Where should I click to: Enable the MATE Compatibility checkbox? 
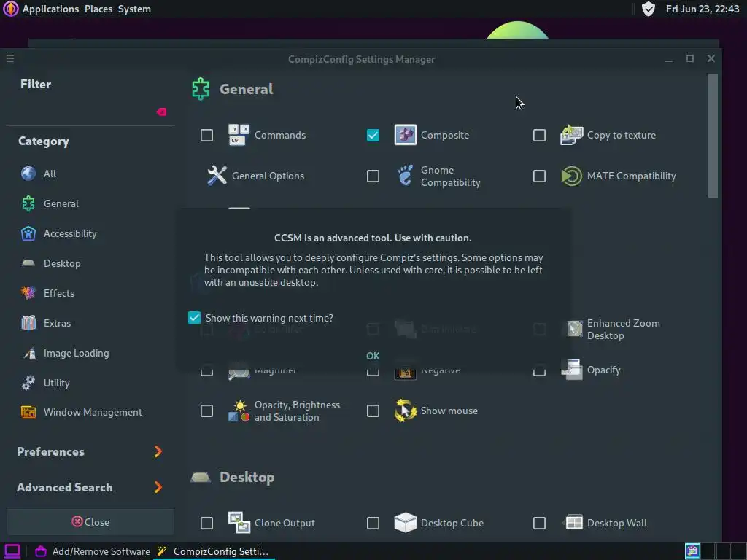click(x=539, y=176)
